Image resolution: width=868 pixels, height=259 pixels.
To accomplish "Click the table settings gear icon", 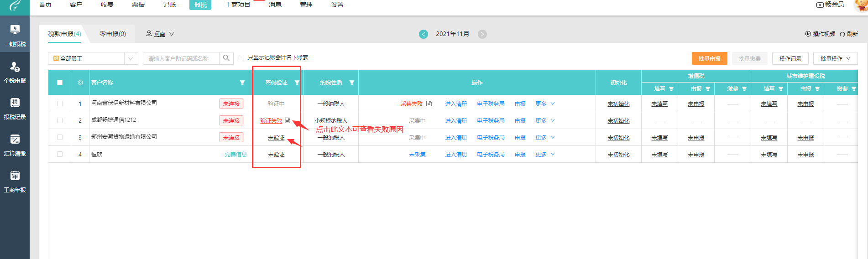I will 80,83.
